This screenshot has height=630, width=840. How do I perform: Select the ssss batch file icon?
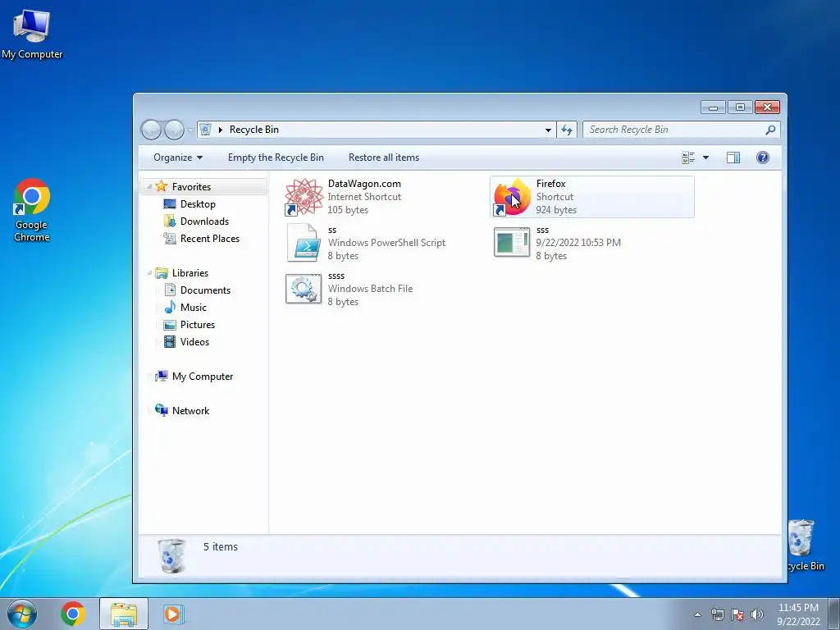click(x=304, y=289)
